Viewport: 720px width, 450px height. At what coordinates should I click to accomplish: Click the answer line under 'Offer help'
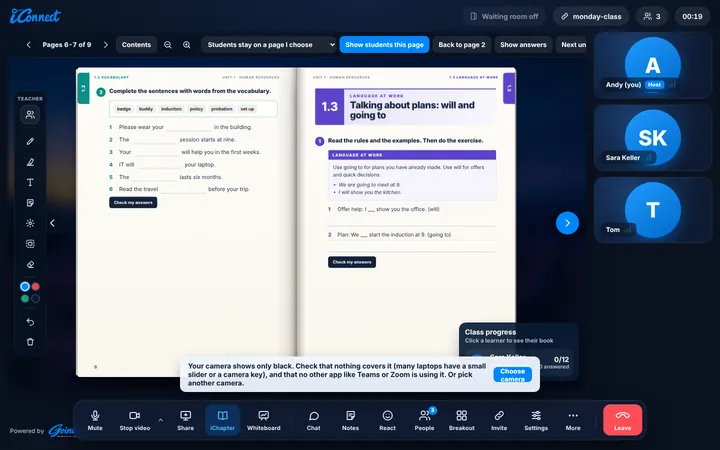point(412,221)
